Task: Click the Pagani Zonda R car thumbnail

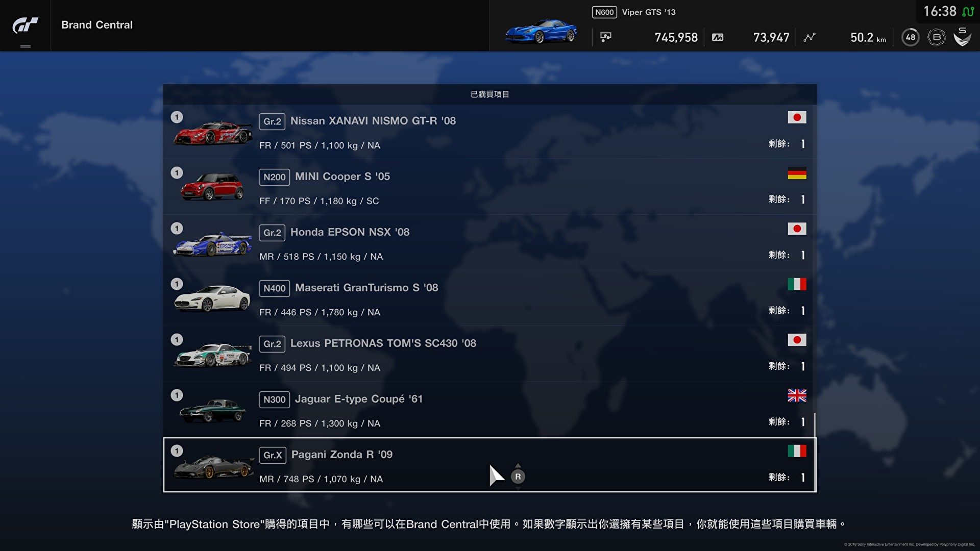Action: [213, 466]
